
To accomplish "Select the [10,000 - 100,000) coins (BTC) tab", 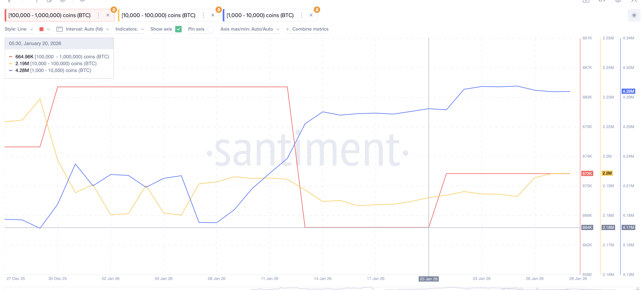I will pyautogui.click(x=158, y=15).
